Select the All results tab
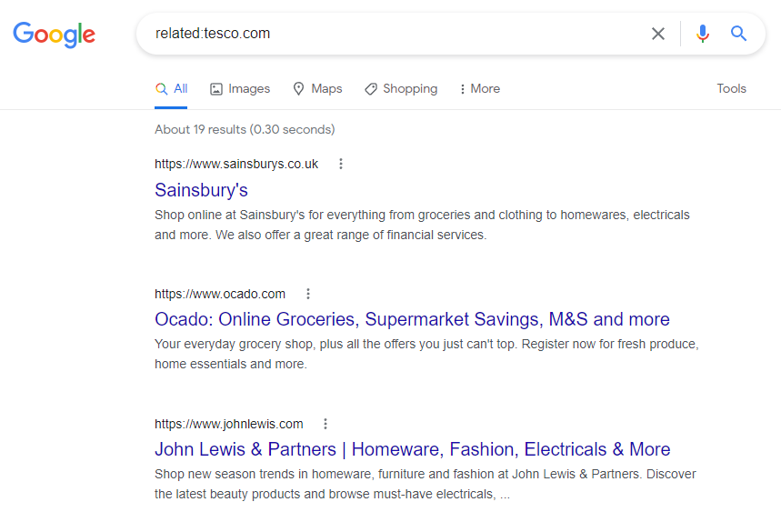Viewport: 781px width, 532px height. (x=171, y=89)
